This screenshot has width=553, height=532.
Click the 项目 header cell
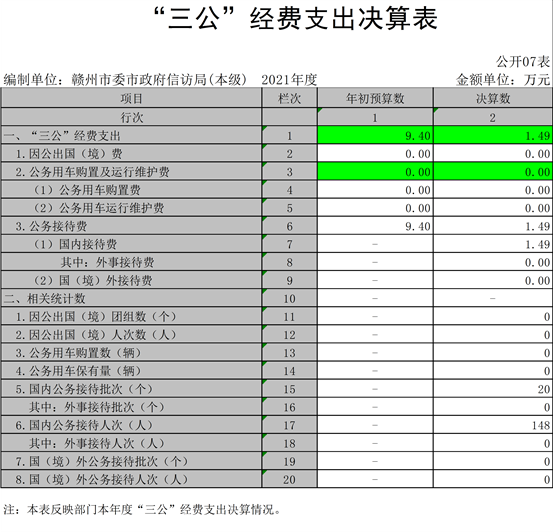tap(131, 98)
